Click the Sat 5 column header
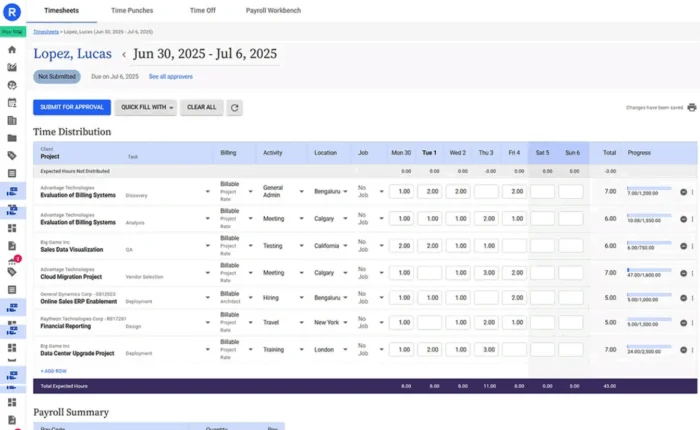The image size is (700, 430). coord(542,153)
